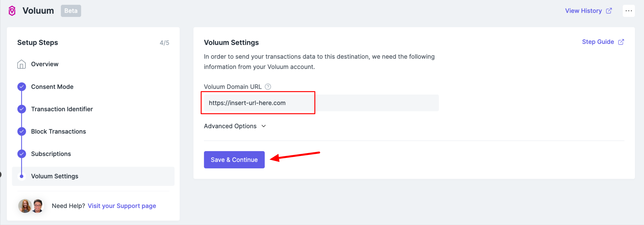
Task: Open the Subscriptions step
Action: 51,154
